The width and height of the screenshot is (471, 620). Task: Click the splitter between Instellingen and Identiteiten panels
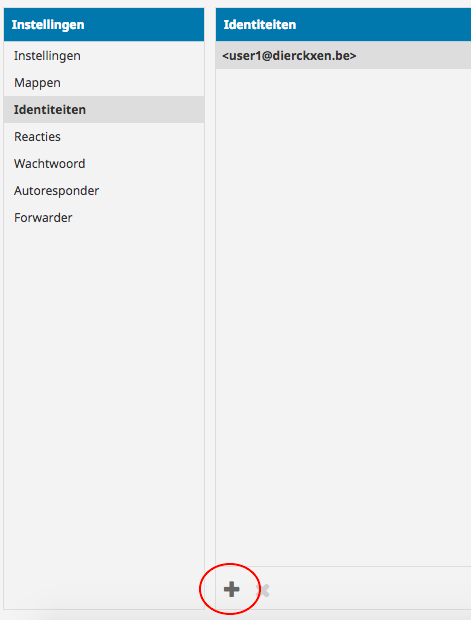pos(210,308)
